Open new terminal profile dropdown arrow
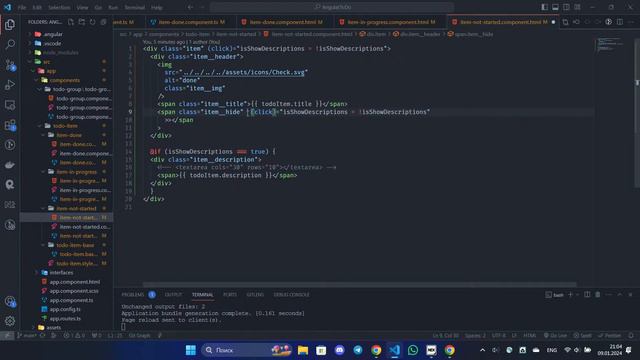The image size is (640, 360). [x=577, y=295]
